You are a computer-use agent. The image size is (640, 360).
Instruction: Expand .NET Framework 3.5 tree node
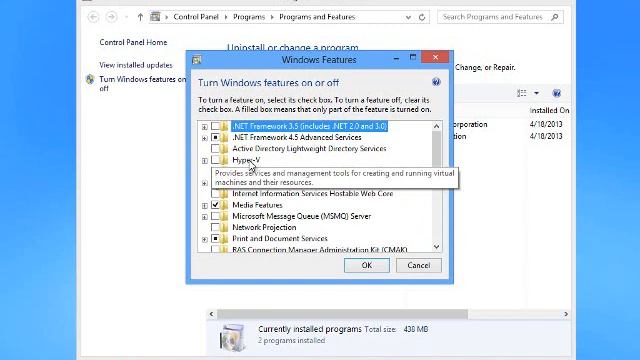[x=204, y=127]
